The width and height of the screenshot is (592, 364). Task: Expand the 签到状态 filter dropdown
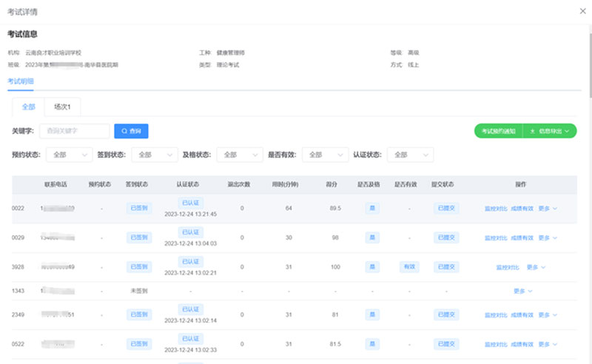(x=152, y=155)
